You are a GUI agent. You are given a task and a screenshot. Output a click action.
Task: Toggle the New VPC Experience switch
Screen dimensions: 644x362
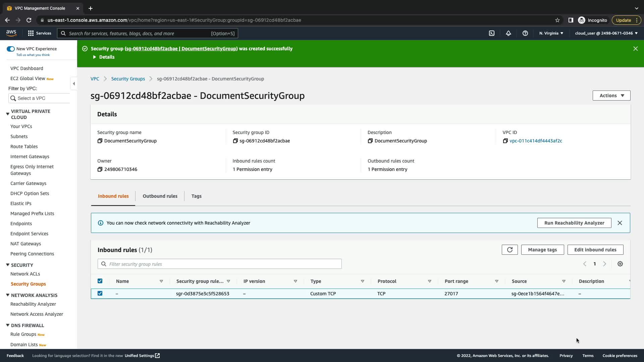point(11,49)
